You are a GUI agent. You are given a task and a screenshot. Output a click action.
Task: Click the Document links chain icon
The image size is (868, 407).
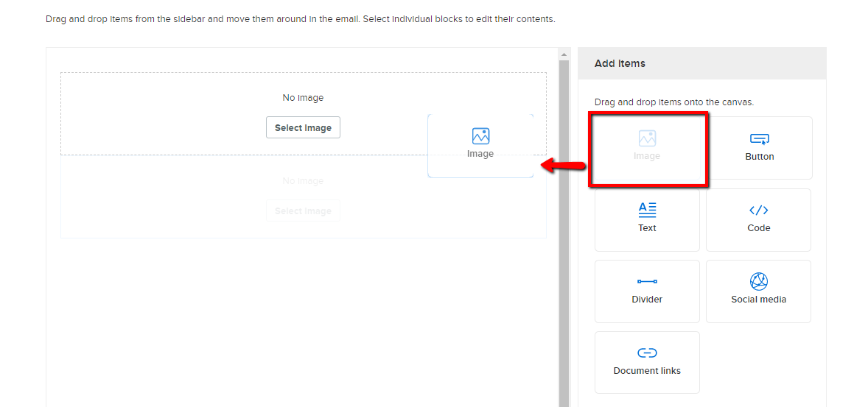click(647, 353)
